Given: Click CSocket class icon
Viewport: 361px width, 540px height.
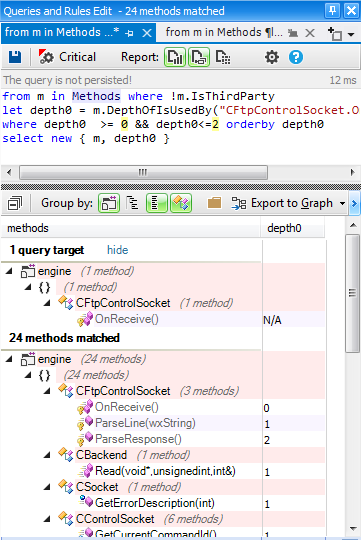Looking at the screenshot, I should (66, 487).
